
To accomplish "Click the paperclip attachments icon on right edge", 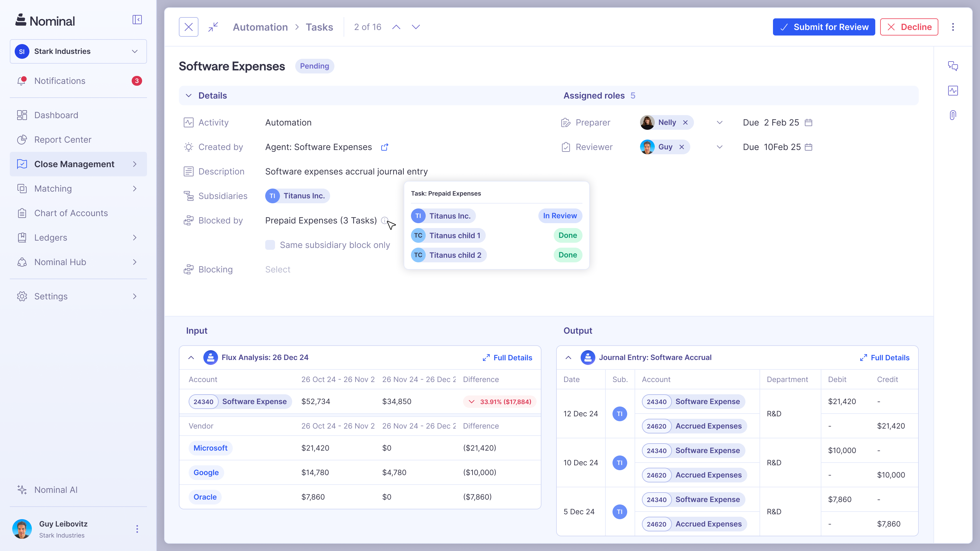I will pyautogui.click(x=953, y=114).
